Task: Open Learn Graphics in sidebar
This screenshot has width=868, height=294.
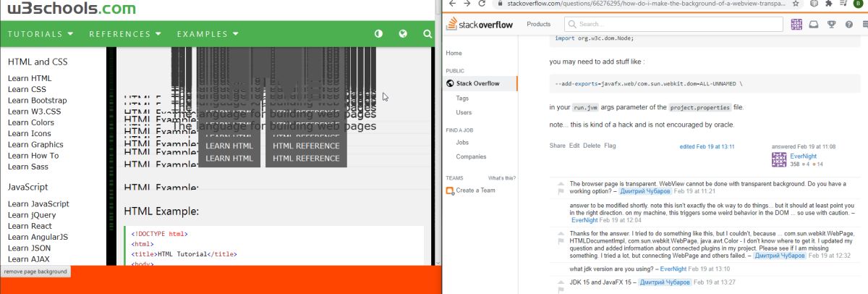Action: pyautogui.click(x=35, y=144)
